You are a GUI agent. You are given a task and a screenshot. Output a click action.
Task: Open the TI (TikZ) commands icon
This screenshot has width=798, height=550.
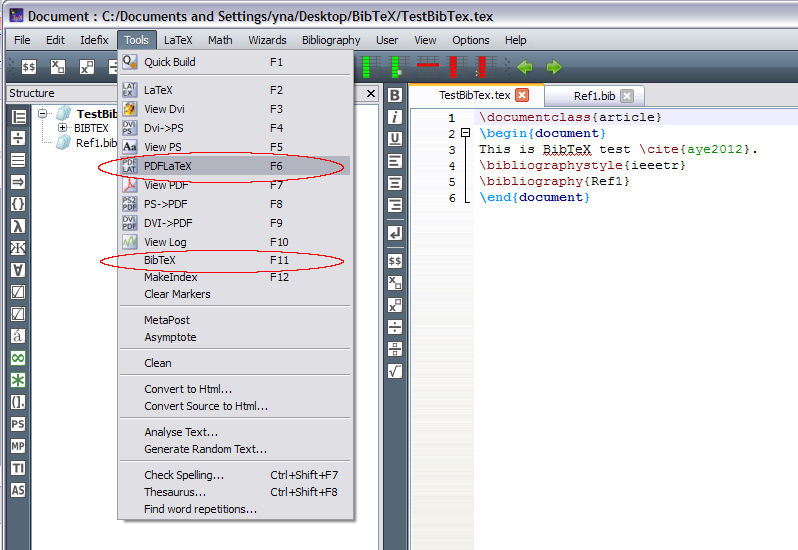[x=18, y=468]
